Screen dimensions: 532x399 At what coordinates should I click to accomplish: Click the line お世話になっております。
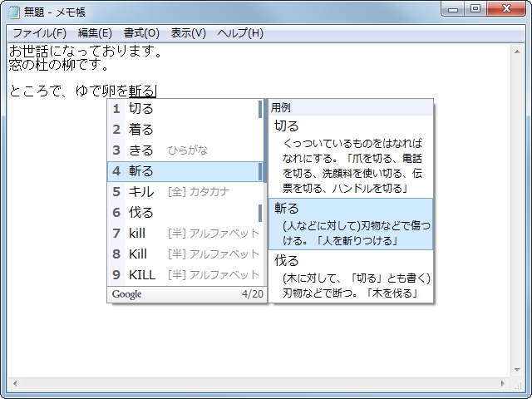coord(86,52)
